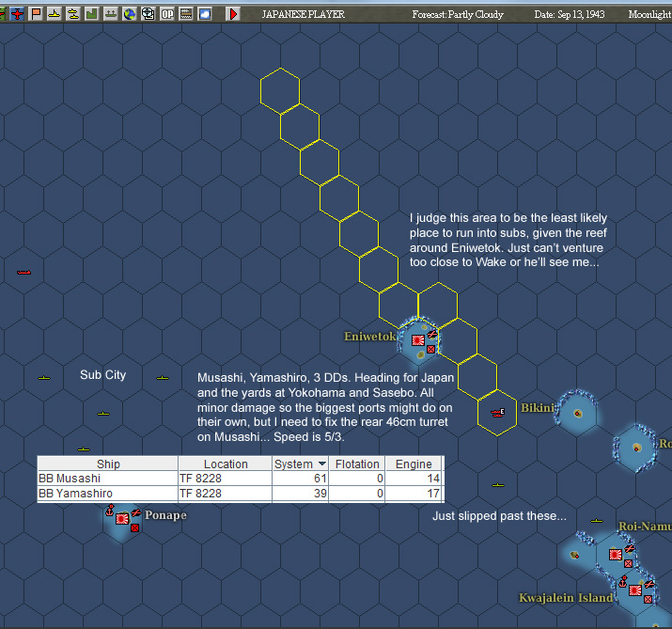Screen dimensions: 672x629
Task: Click the crosshair intelligence toolbar icon
Action: (x=148, y=14)
